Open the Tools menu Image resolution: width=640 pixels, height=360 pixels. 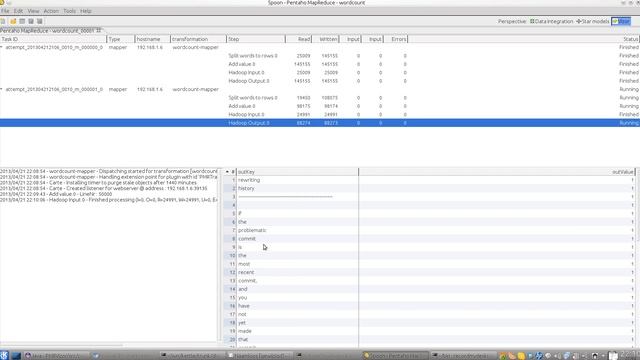69,11
